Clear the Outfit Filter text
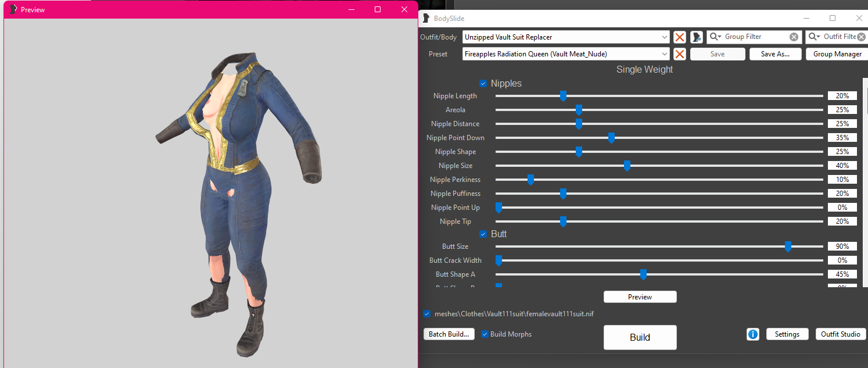Image resolution: width=868 pixels, height=368 pixels. coord(863,37)
